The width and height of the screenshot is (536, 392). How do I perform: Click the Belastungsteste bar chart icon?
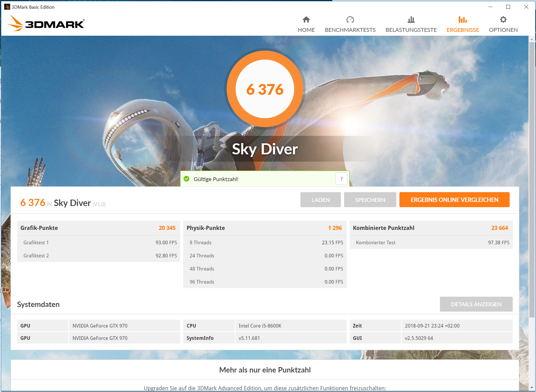pos(411,20)
